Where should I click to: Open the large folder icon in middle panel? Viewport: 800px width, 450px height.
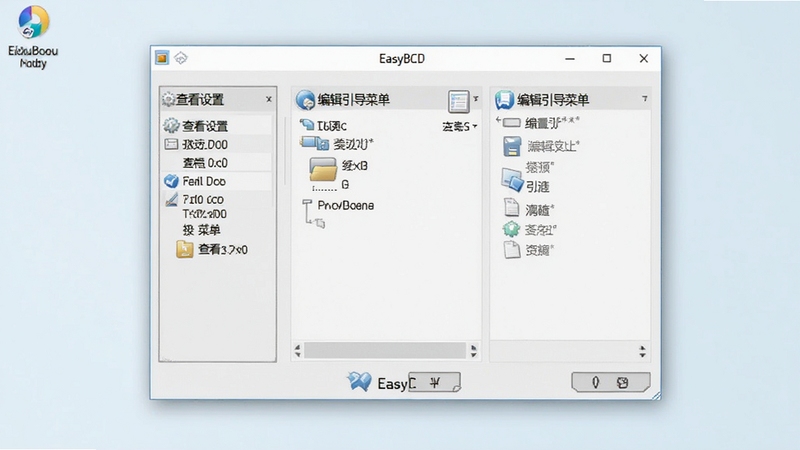click(x=323, y=169)
